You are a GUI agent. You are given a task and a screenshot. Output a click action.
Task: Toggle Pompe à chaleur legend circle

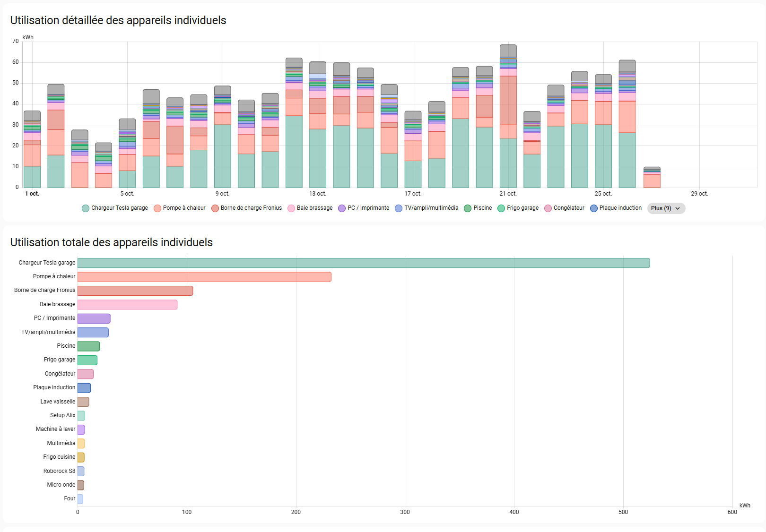[157, 208]
